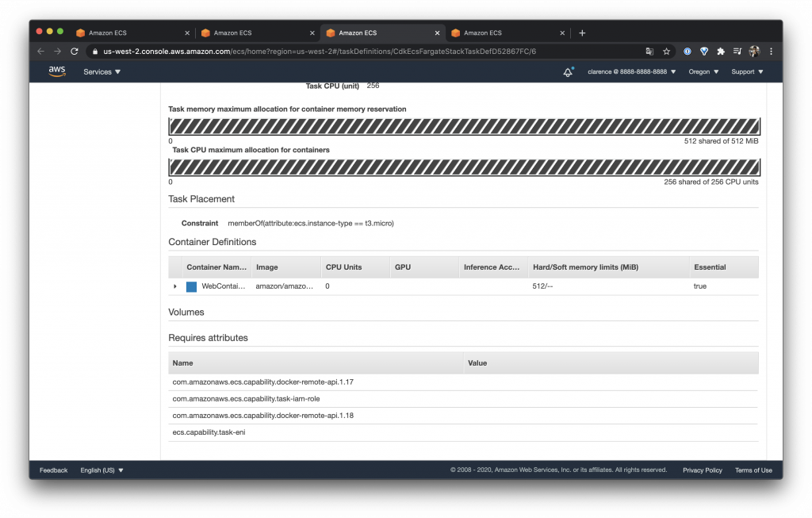Click the Inference Acc... column header
Viewport: 812px width, 518px height.
pyautogui.click(x=492, y=267)
